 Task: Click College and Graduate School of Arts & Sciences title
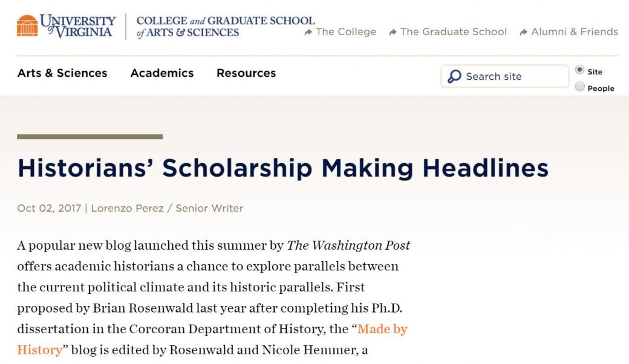click(226, 27)
